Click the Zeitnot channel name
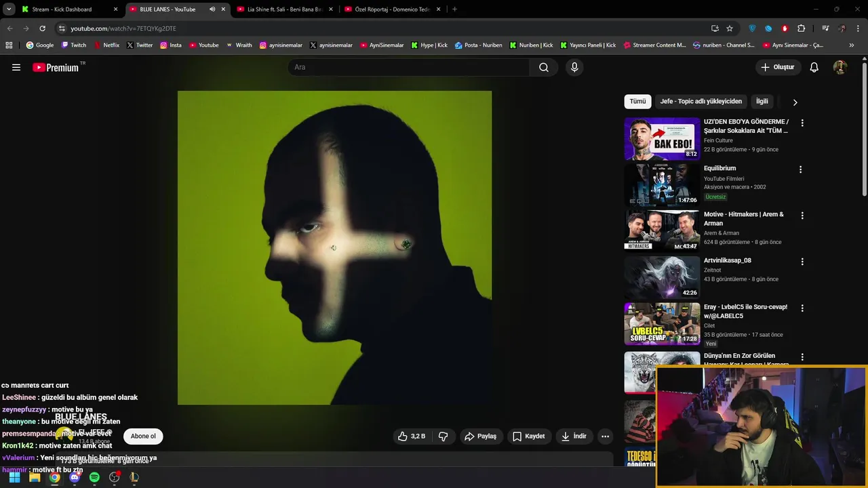Viewport: 868px width, 488px height. [714, 270]
